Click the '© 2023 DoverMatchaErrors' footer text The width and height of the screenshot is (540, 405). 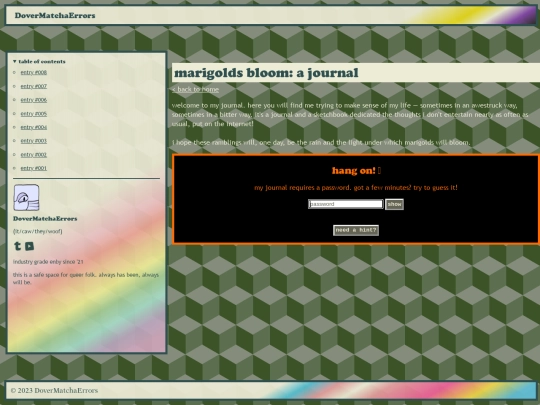click(54, 391)
